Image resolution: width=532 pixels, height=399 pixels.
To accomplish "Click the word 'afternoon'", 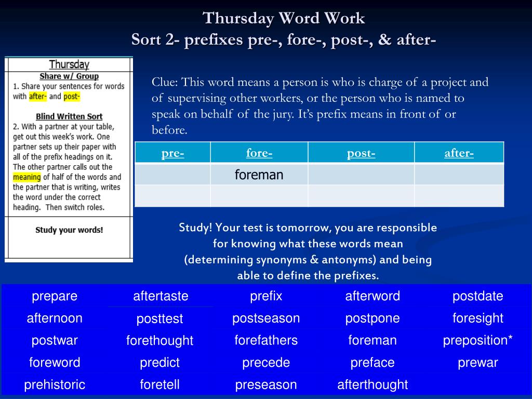I will [x=55, y=318].
